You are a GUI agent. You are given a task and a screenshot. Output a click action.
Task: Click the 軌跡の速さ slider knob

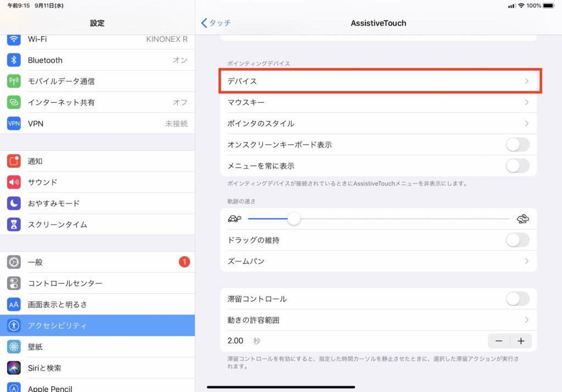[x=294, y=219]
